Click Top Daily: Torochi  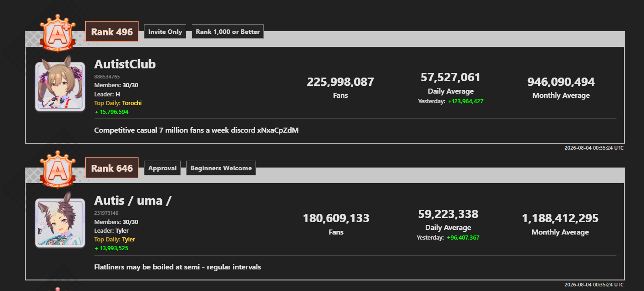click(118, 103)
